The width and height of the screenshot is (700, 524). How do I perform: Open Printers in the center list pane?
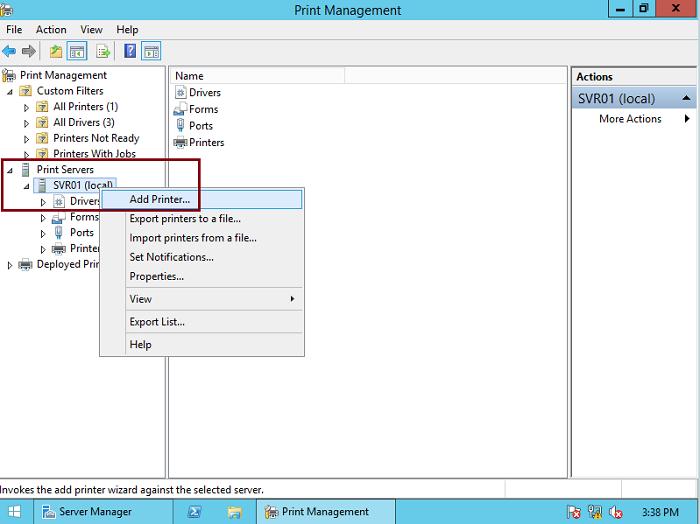pyautogui.click(x=206, y=143)
